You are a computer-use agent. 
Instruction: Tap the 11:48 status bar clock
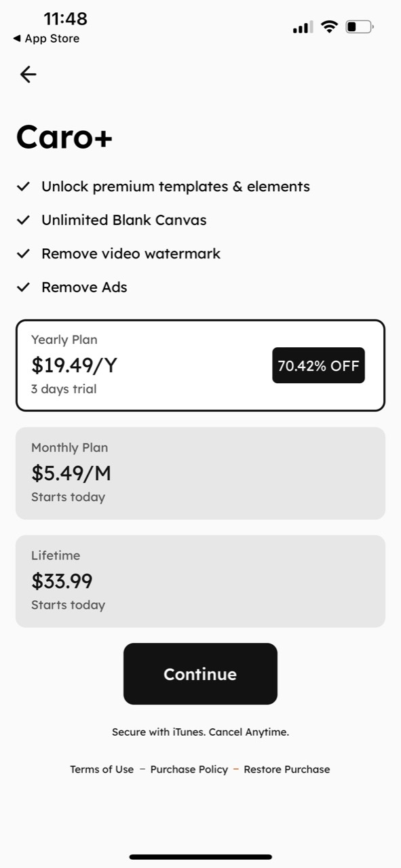click(x=65, y=18)
